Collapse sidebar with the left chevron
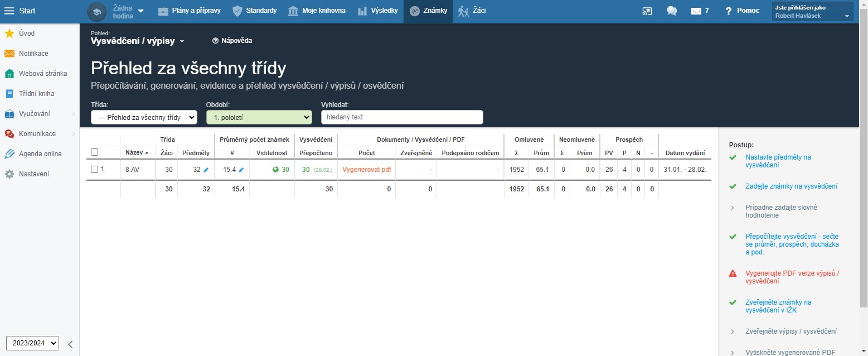The image size is (868, 356). [x=70, y=344]
